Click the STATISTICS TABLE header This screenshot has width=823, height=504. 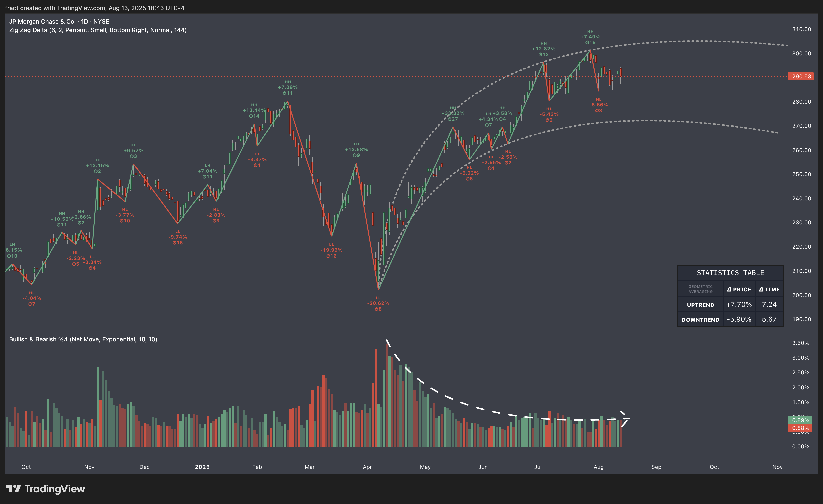pyautogui.click(x=730, y=273)
